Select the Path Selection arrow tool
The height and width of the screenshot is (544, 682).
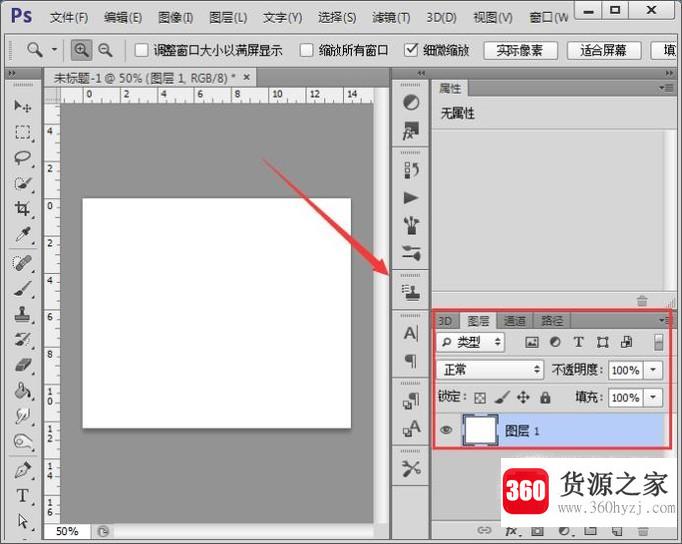click(23, 520)
